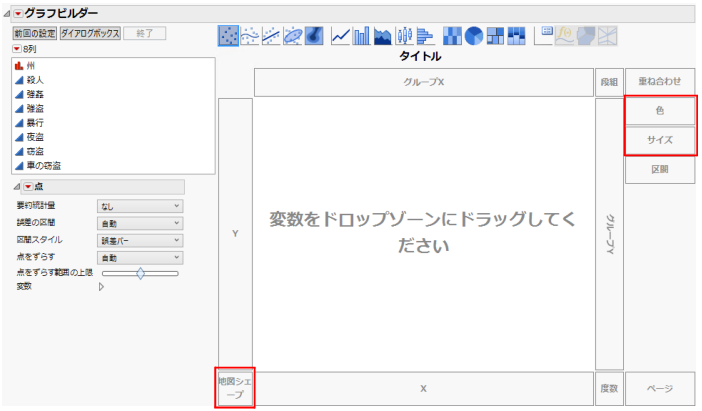Viewport: 702px width, 411px height.
Task: Click the ダイアログボックス button
Action: tap(90, 33)
